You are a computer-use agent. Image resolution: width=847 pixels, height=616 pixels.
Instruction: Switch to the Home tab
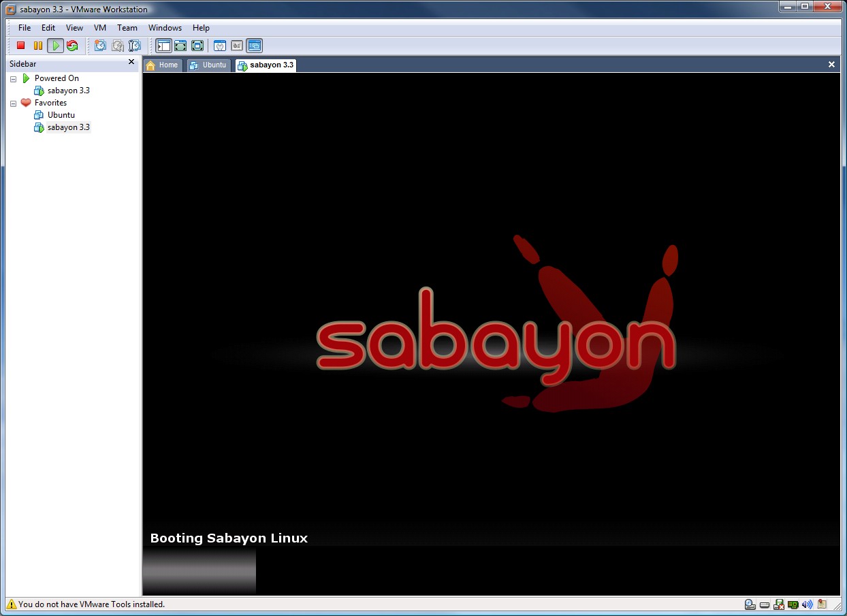click(163, 65)
